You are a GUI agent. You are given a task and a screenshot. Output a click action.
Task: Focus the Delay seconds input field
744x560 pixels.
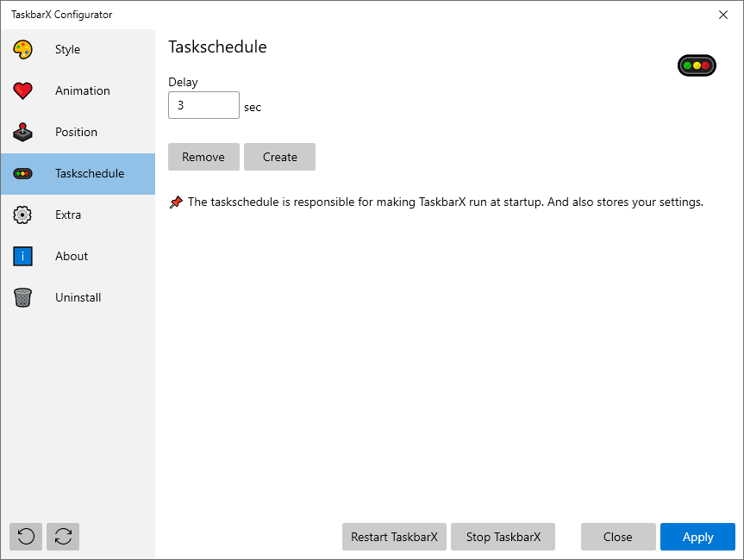coord(203,105)
